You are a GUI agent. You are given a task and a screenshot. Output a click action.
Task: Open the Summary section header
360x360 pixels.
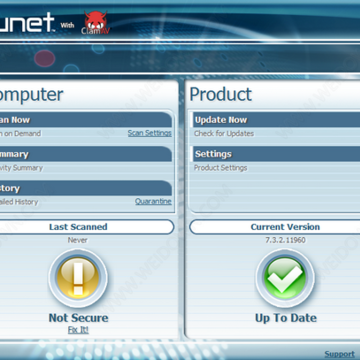(x=86, y=154)
